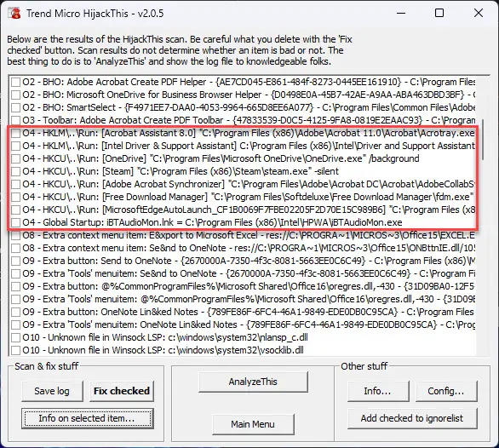Select the OneDrive.exe /background row text
Viewport: 499px width, 448px height.
click(x=221, y=158)
